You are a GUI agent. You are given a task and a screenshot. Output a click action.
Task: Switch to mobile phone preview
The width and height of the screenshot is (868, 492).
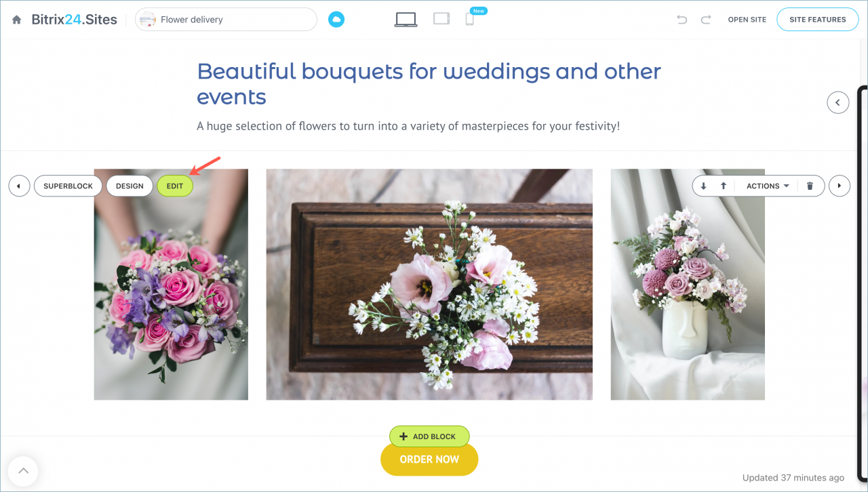(x=469, y=20)
